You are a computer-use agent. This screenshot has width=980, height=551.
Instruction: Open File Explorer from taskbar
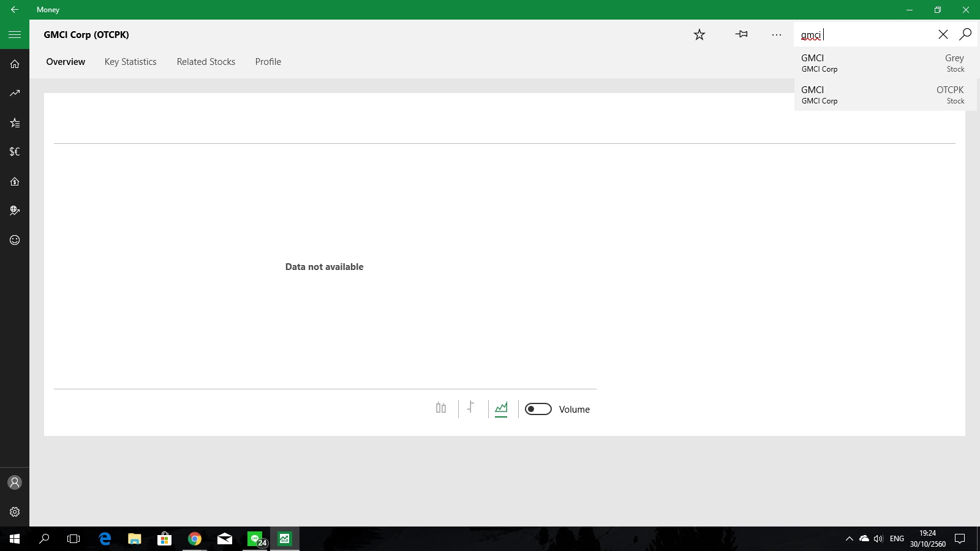point(135,539)
